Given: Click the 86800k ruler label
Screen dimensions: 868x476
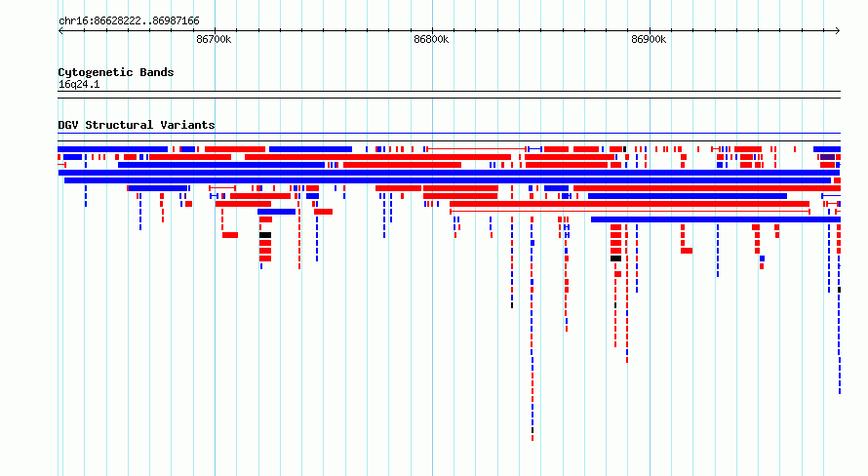Looking at the screenshot, I should pos(431,40).
